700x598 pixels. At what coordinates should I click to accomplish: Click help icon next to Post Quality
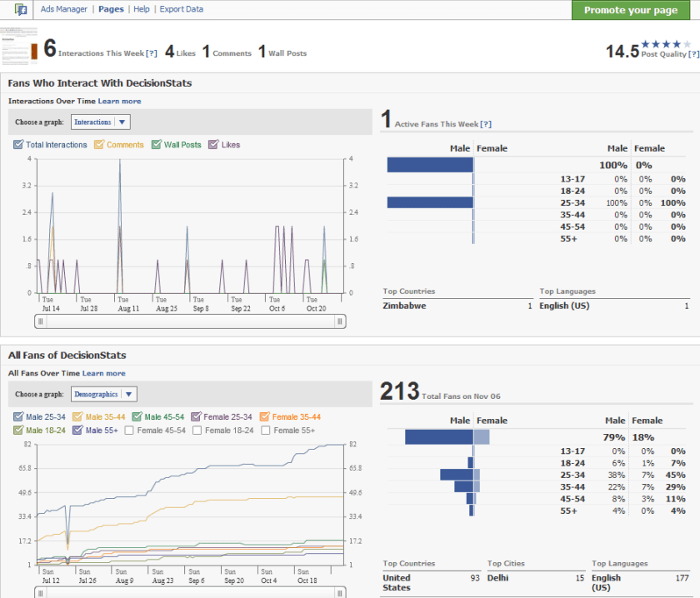point(693,54)
